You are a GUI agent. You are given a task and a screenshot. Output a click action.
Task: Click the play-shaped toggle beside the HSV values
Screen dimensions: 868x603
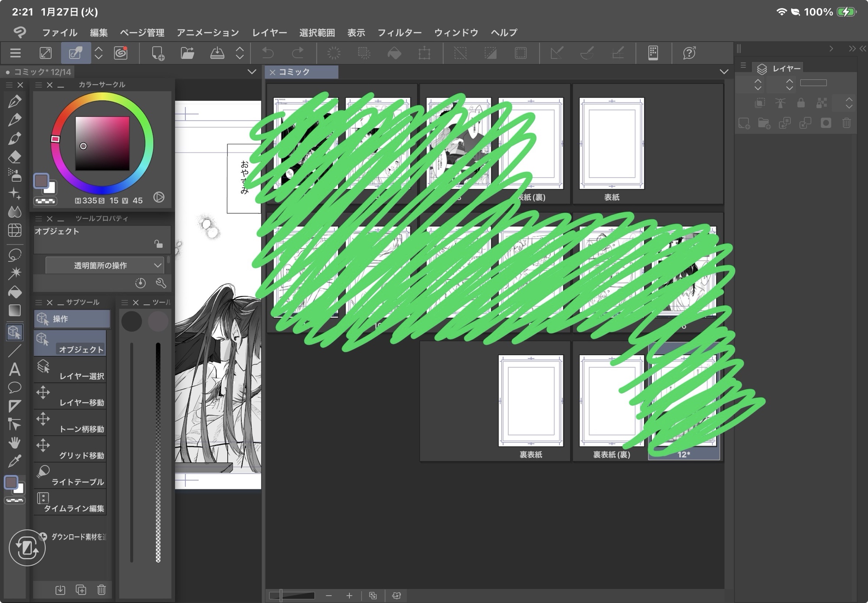coord(159,198)
